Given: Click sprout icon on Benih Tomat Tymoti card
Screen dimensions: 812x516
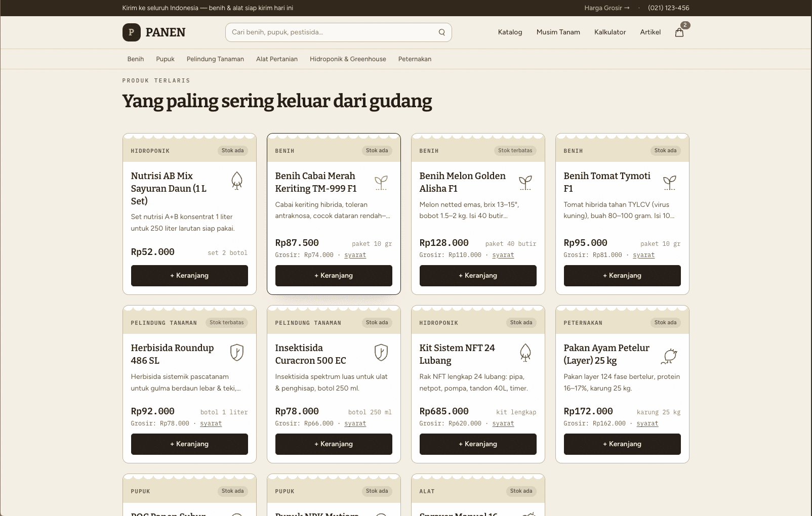Looking at the screenshot, I should (x=670, y=183).
